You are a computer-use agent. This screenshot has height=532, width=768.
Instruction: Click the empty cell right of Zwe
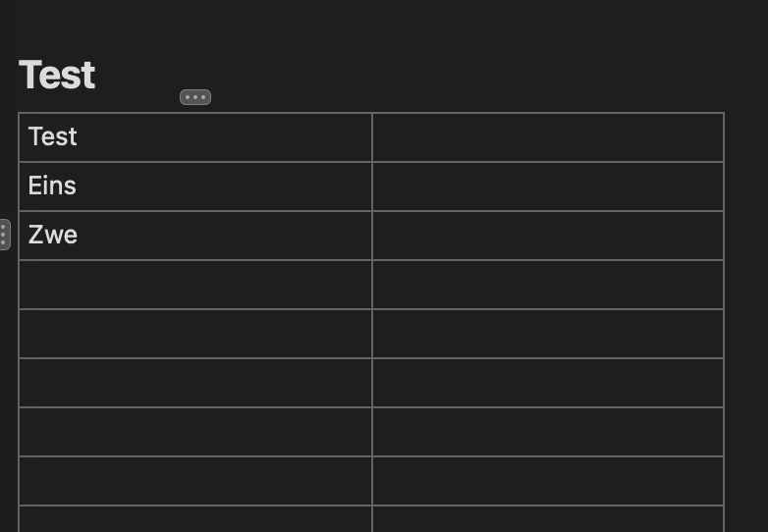548,236
